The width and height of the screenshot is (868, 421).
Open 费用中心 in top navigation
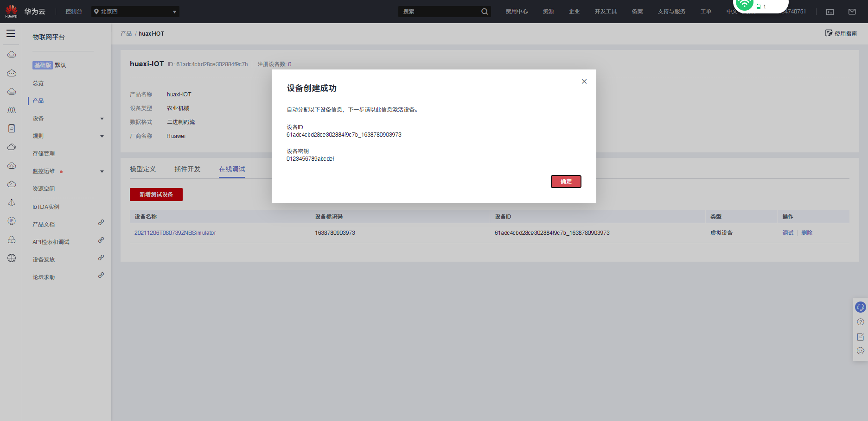[x=517, y=12]
